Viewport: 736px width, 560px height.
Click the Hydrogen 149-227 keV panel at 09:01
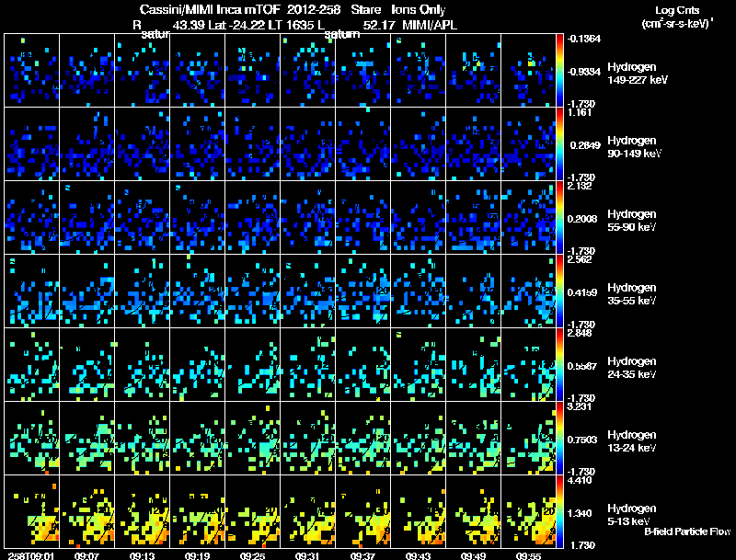click(x=32, y=71)
